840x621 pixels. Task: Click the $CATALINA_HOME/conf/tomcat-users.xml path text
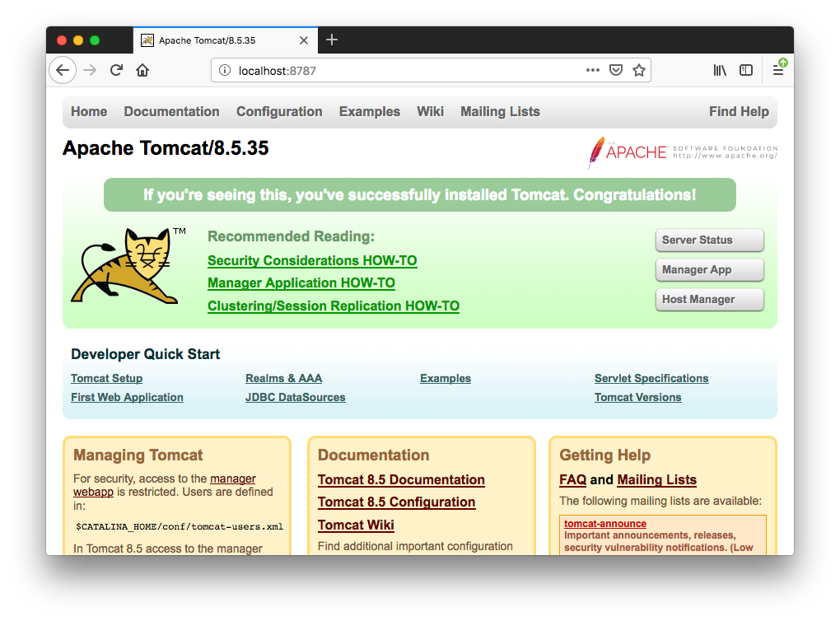coord(180,527)
